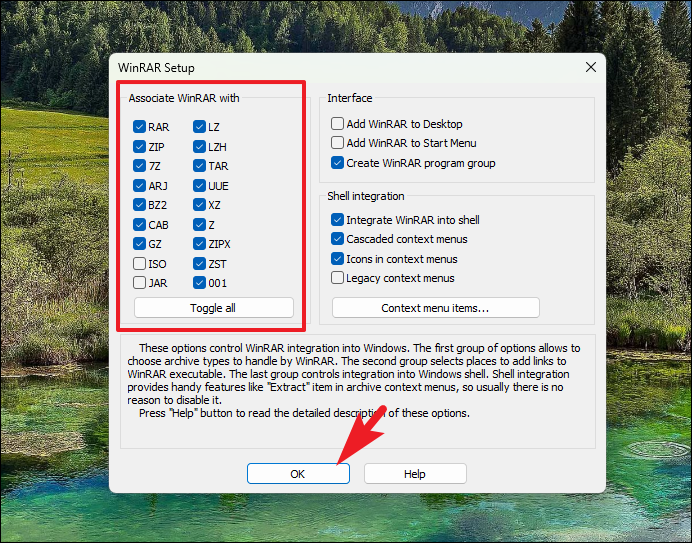Toggle the ZST format checkbox

(199, 264)
